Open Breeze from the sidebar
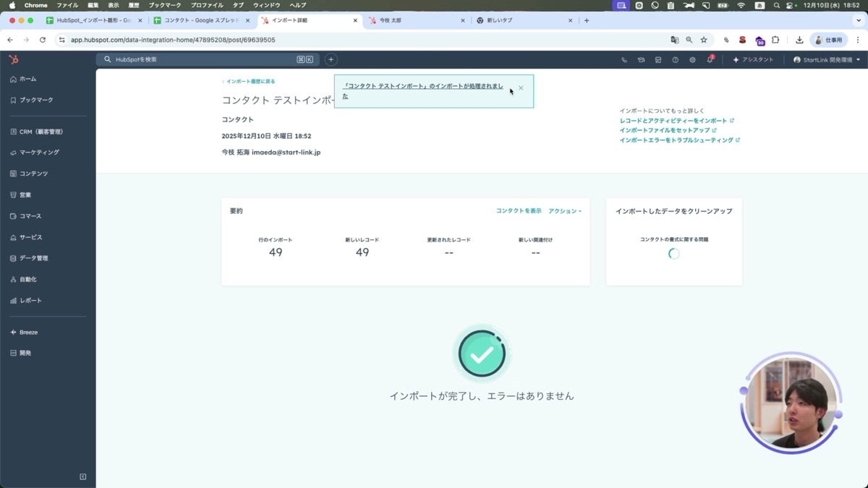The image size is (868, 488). coord(27,332)
